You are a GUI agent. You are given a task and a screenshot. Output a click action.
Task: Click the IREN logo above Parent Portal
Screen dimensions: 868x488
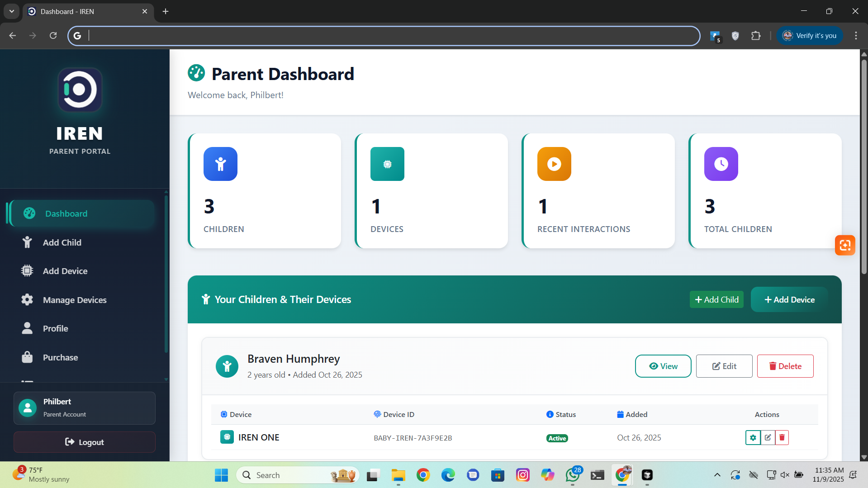79,90
